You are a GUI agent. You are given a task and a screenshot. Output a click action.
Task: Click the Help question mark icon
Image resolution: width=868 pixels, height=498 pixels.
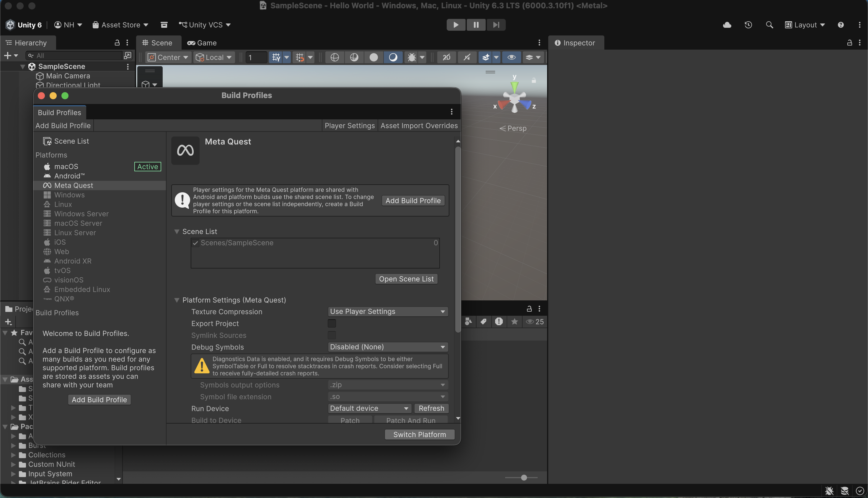point(841,25)
